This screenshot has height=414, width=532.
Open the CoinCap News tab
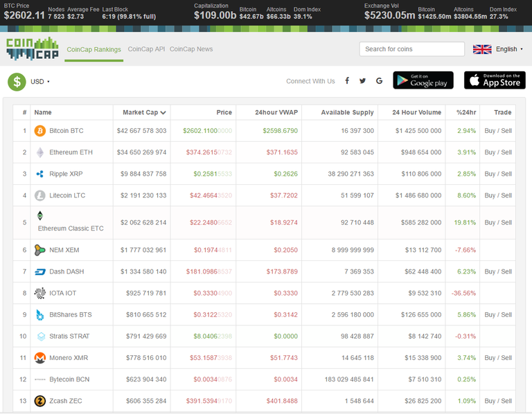coord(191,49)
